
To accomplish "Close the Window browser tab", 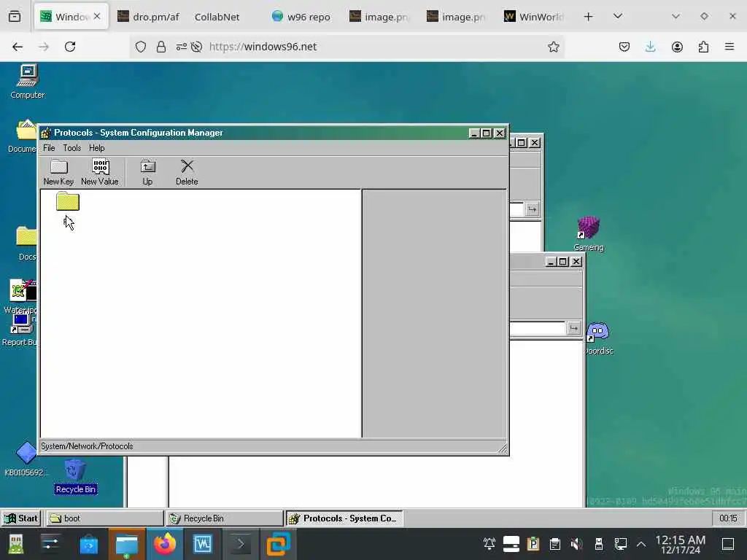I will (x=97, y=16).
